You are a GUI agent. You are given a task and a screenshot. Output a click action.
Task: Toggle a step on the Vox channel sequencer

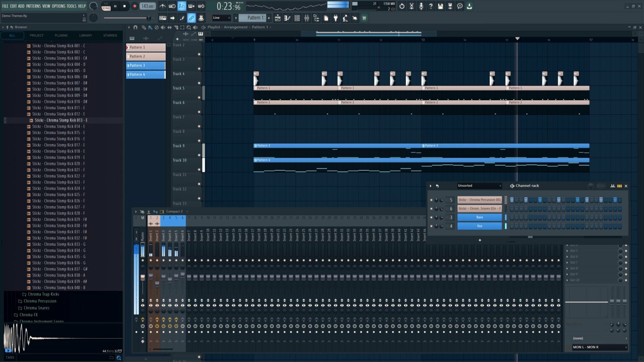[x=512, y=226]
